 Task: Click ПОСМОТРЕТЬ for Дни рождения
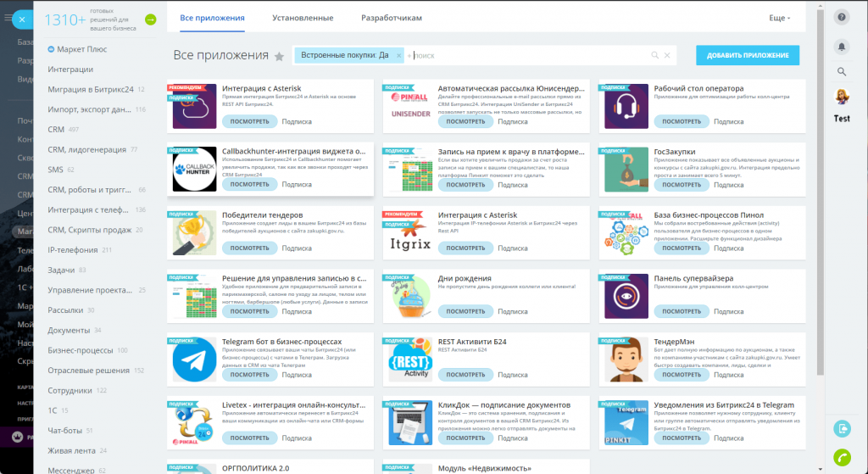coord(465,311)
